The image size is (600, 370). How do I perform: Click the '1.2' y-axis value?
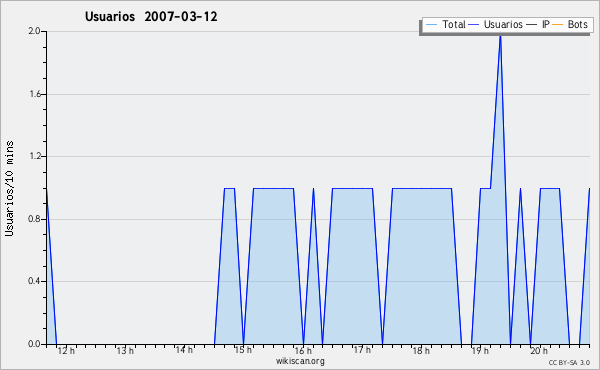(35, 156)
